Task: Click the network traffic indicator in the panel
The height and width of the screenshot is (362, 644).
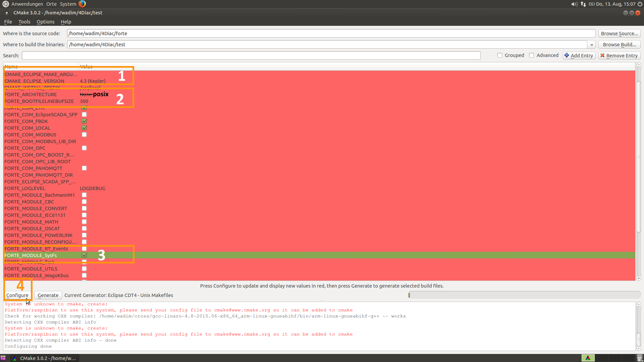Action: tap(583, 4)
